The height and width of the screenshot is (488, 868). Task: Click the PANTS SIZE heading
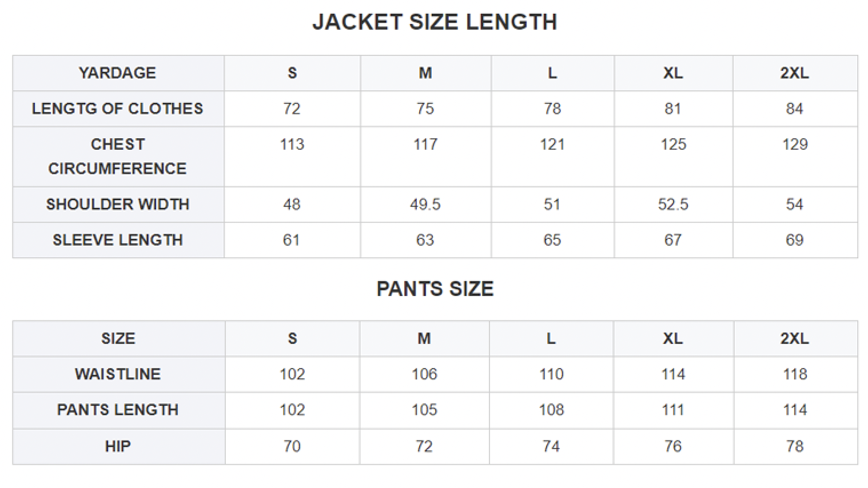coord(435,289)
